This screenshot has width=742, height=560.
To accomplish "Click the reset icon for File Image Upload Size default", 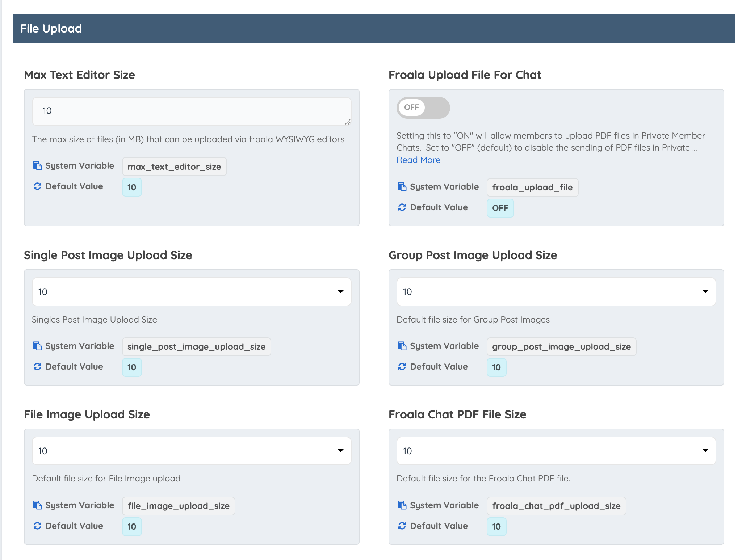I will pos(37,526).
